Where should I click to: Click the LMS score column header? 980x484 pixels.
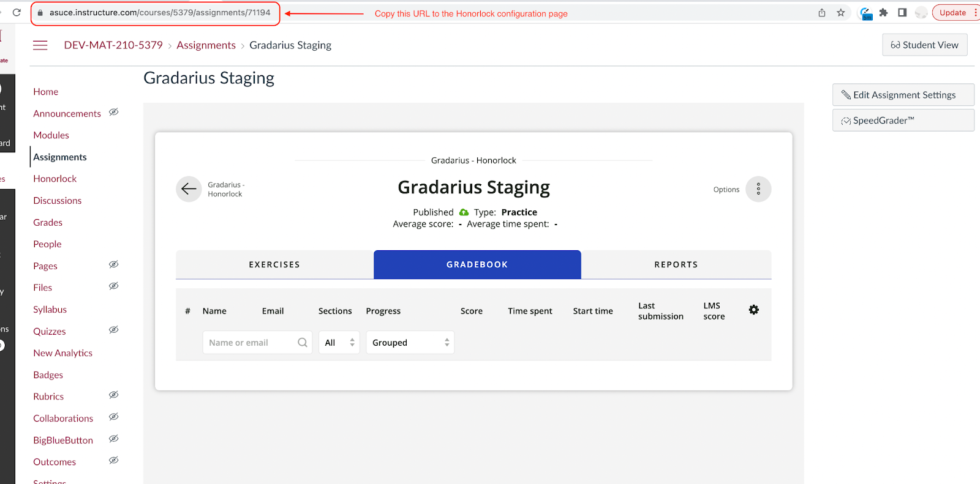[x=714, y=311]
